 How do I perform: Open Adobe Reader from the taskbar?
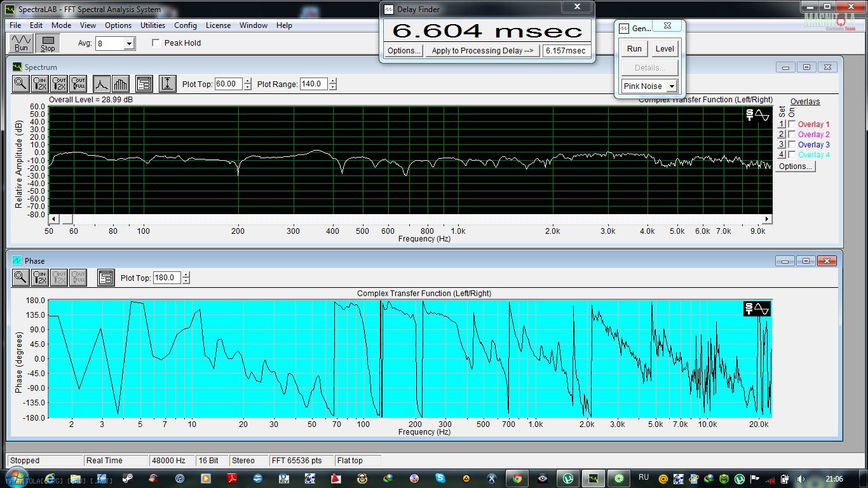tap(232, 478)
